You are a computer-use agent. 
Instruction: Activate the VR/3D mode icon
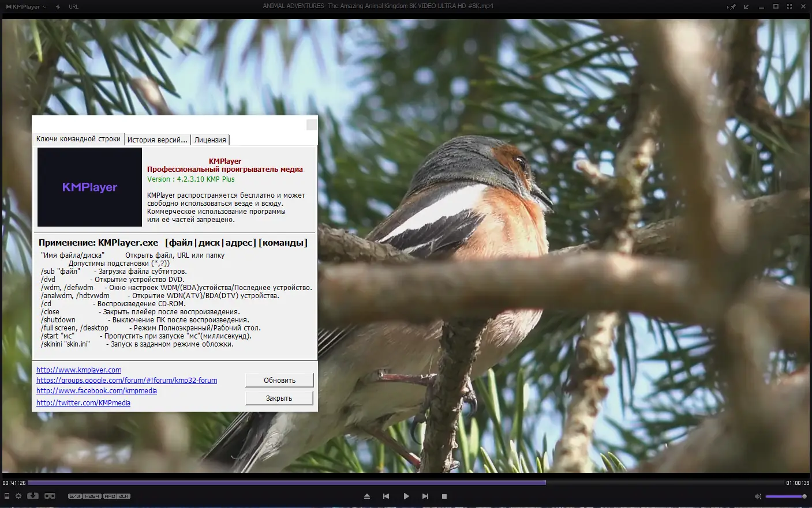click(50, 495)
